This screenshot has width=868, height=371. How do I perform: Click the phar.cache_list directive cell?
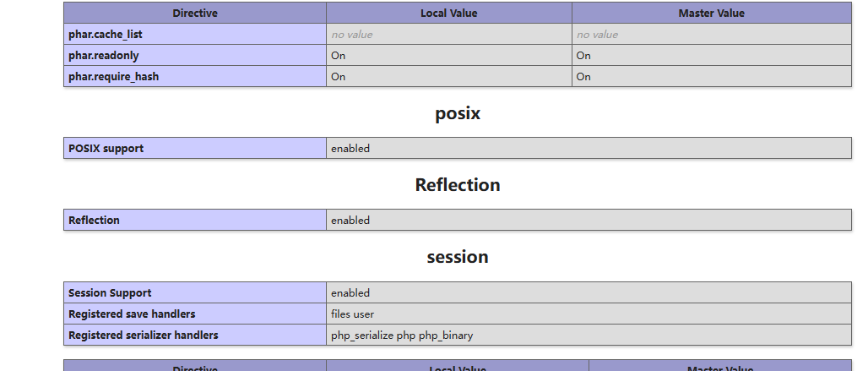click(195, 35)
